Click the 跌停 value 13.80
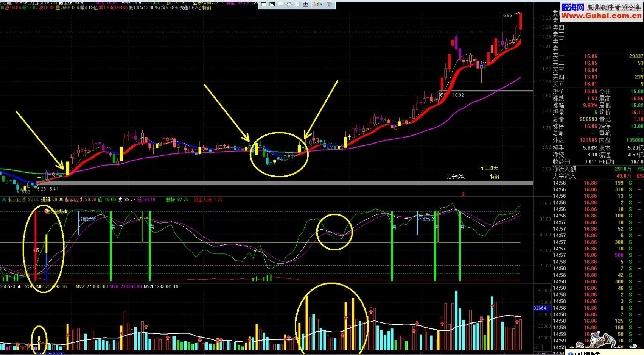The image size is (644, 355). (x=637, y=126)
